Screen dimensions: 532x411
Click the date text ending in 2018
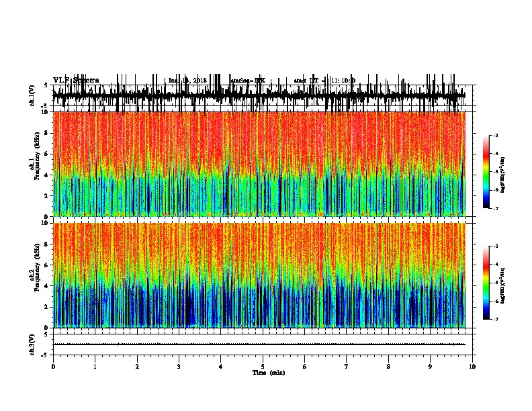187,81
